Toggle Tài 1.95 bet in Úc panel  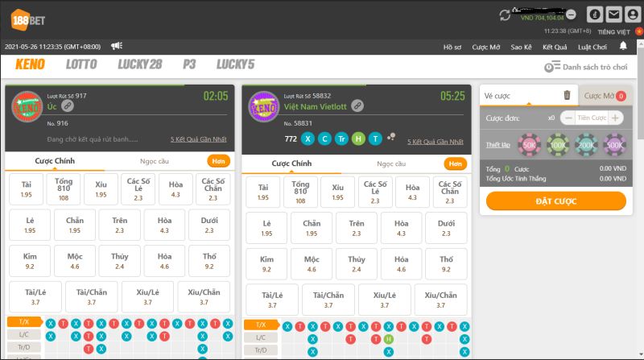click(26, 189)
